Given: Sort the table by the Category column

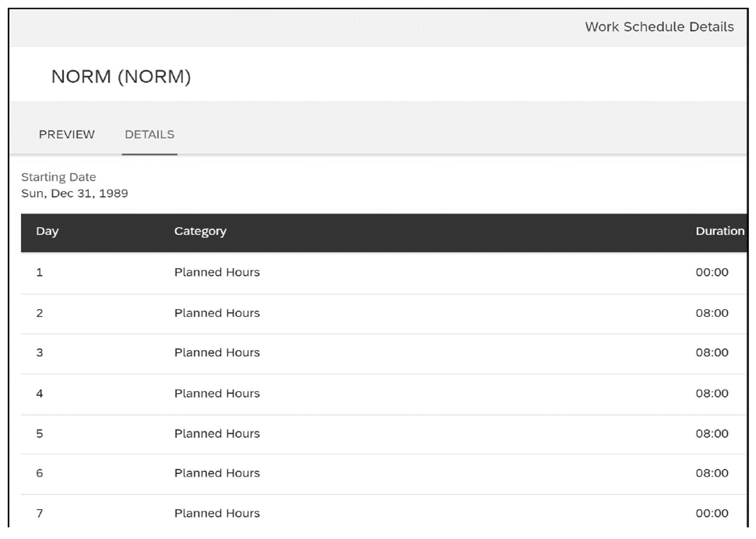Looking at the screenshot, I should [200, 231].
